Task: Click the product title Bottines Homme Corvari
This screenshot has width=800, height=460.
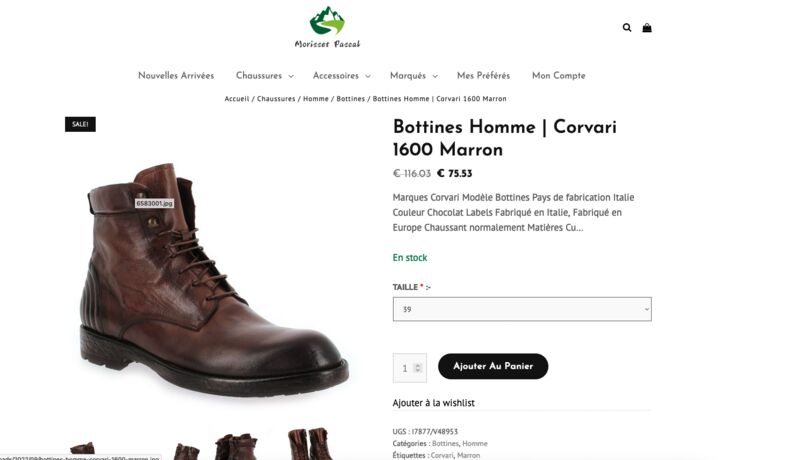Action: (x=505, y=138)
